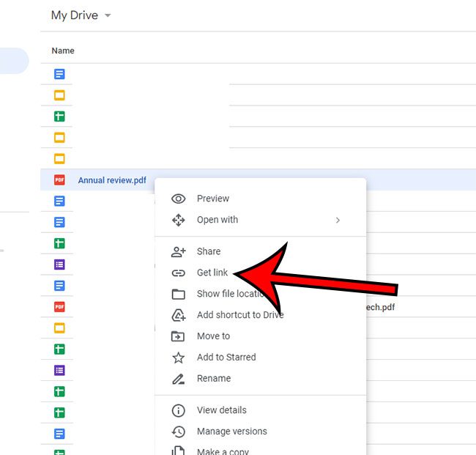Click the Open with arrows icon
The image size is (476, 455).
pyautogui.click(x=178, y=220)
